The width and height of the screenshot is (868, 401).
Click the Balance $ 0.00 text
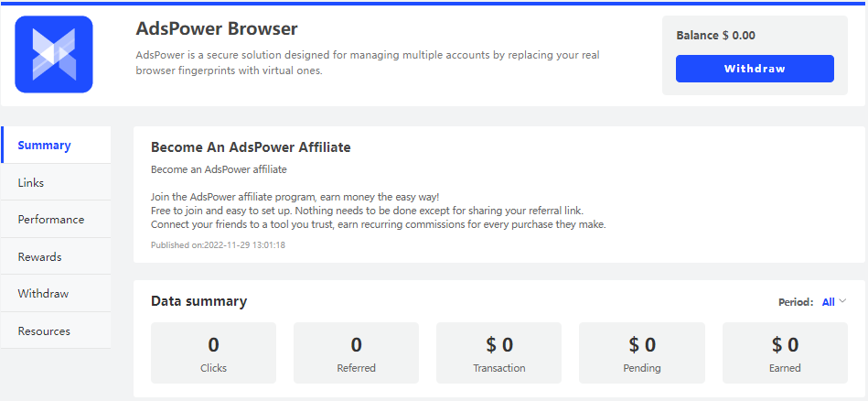point(715,36)
